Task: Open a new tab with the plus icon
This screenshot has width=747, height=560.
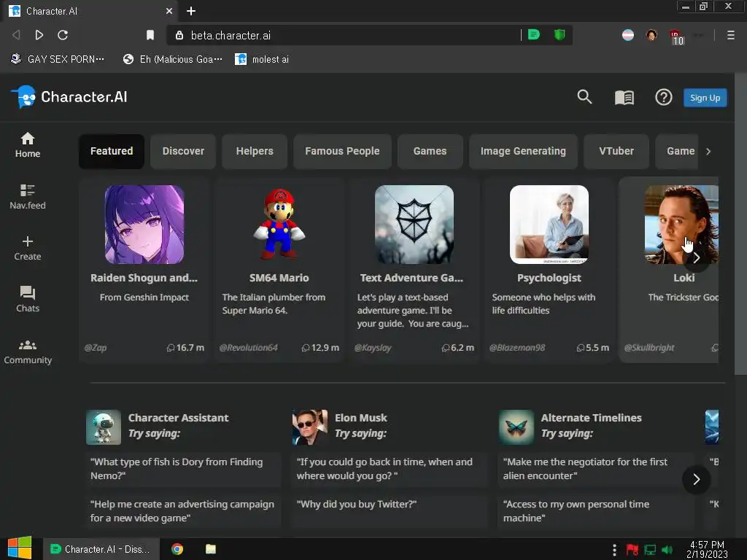Action: point(191,11)
